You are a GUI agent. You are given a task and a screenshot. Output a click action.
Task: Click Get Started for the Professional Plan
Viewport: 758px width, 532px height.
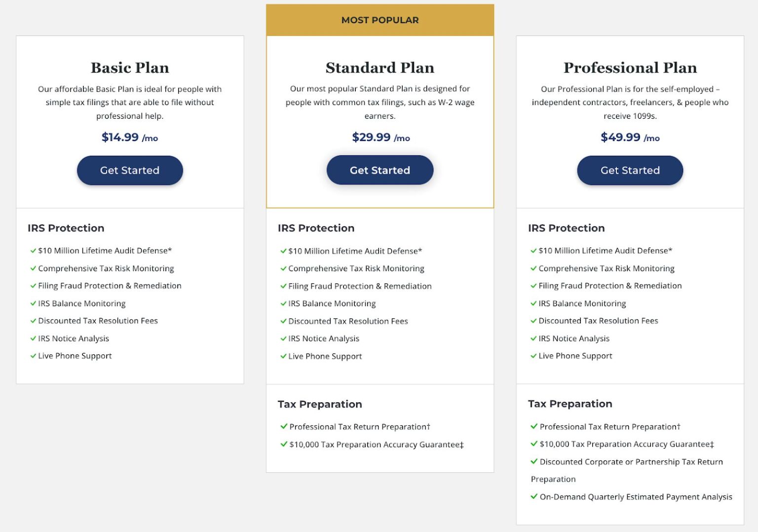click(630, 170)
